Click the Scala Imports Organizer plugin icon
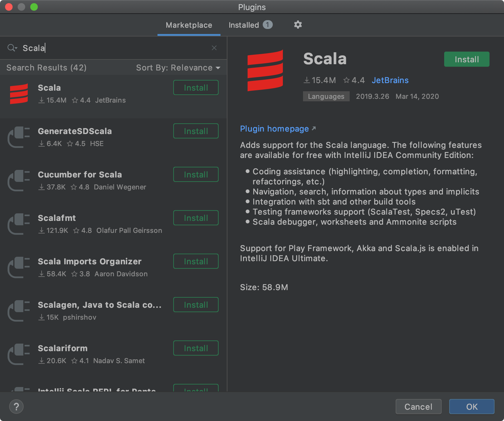 coord(19,267)
